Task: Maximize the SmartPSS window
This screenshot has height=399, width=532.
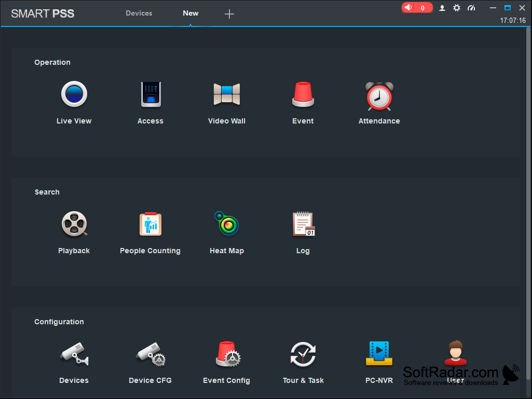Action: [508, 8]
